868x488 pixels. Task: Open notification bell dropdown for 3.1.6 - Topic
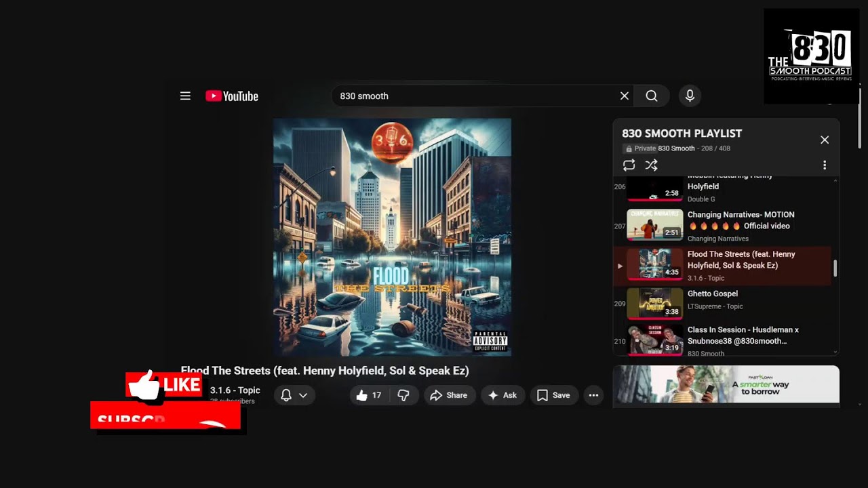tap(294, 395)
